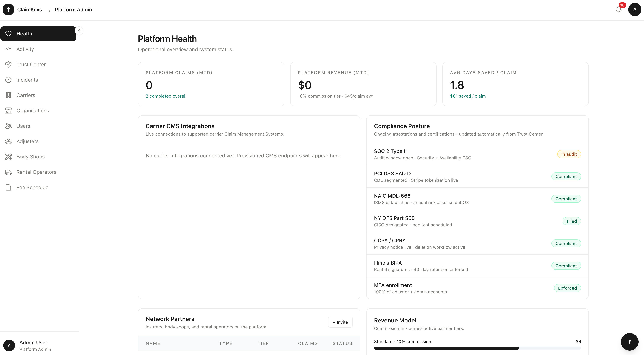Navigate to Trust Center
The height and width of the screenshot is (355, 644).
pos(38,64)
